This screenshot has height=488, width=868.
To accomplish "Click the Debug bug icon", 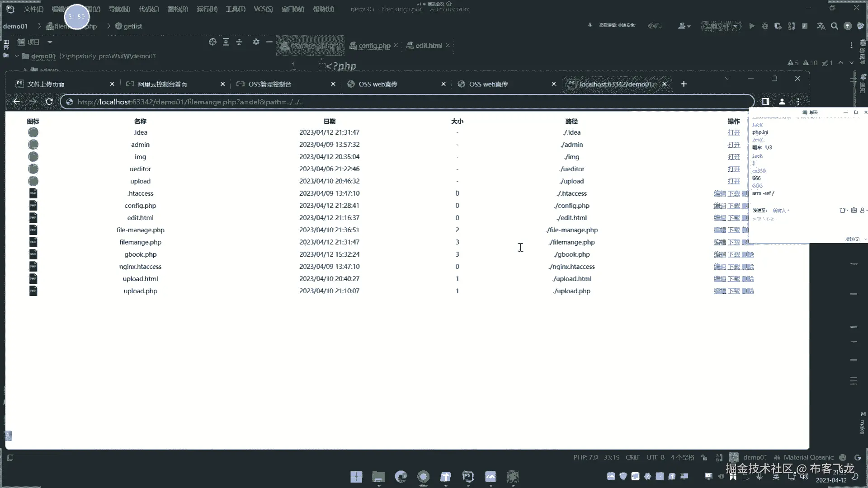I will click(764, 26).
